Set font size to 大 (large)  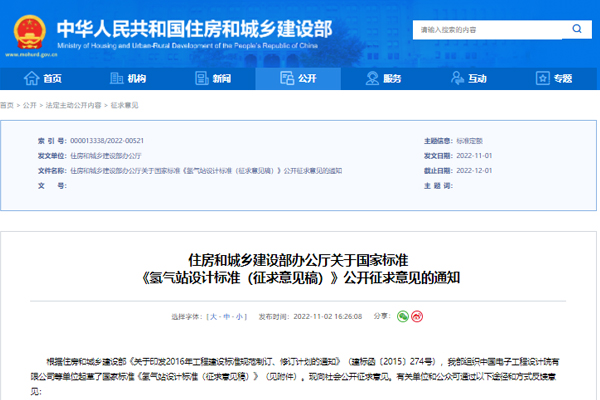pos(211,315)
